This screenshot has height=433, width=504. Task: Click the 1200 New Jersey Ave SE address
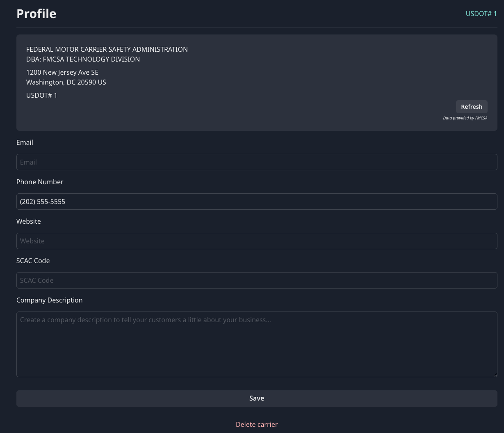(x=62, y=72)
